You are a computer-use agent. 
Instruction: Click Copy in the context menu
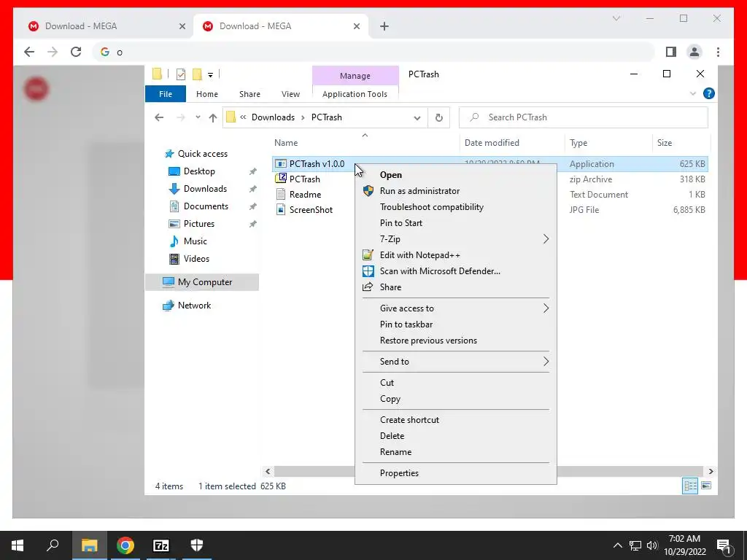tap(455, 399)
